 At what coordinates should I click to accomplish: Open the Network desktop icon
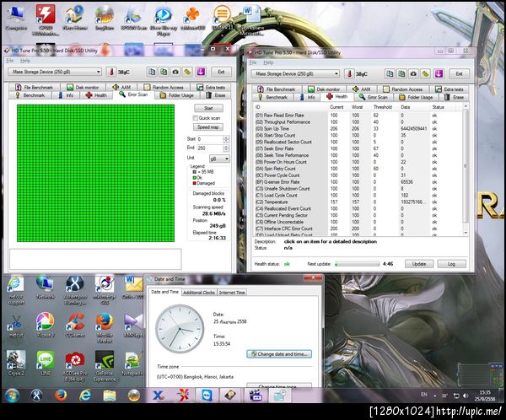pos(46,288)
